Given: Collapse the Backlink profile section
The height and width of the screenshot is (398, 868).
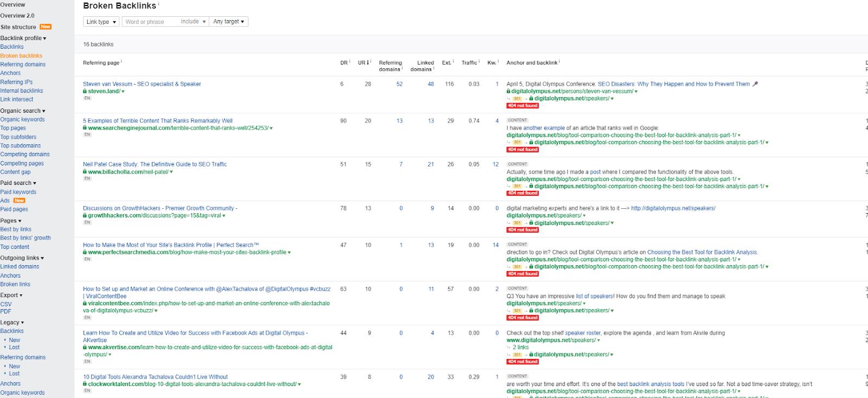Looking at the screenshot, I should tap(23, 38).
